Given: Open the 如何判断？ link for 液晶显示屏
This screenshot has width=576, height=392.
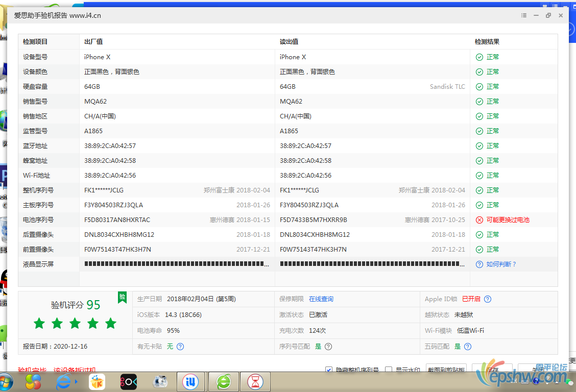Looking at the screenshot, I should [x=501, y=264].
